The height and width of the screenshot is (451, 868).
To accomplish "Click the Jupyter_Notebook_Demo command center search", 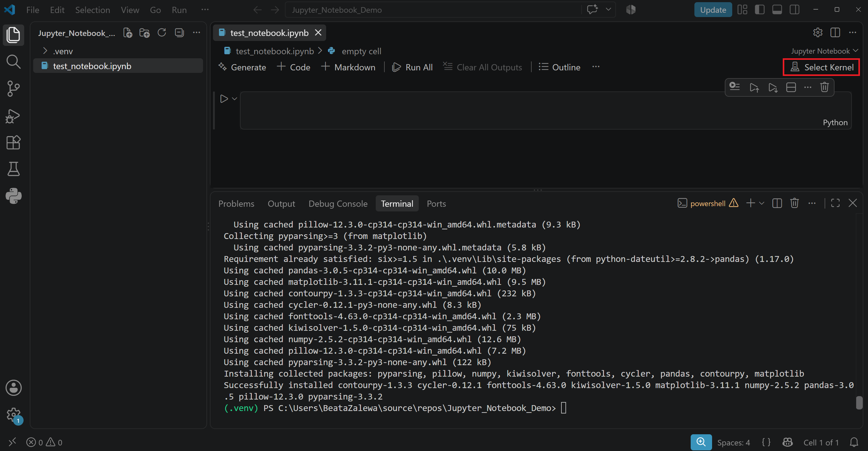I will pyautogui.click(x=433, y=10).
